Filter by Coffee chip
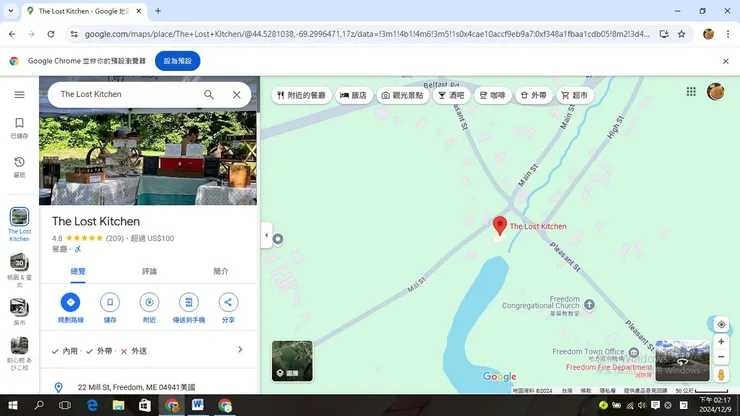 pyautogui.click(x=493, y=95)
